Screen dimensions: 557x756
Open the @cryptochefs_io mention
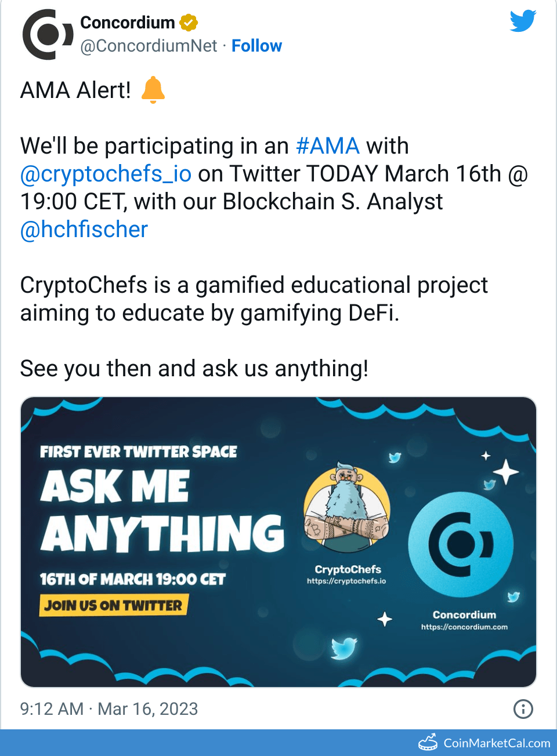[x=106, y=174]
